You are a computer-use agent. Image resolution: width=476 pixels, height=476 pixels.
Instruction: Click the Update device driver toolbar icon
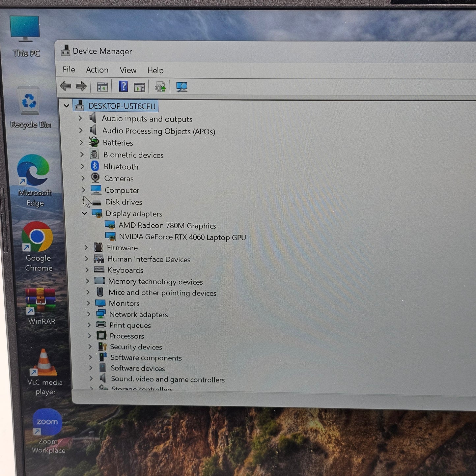(160, 87)
